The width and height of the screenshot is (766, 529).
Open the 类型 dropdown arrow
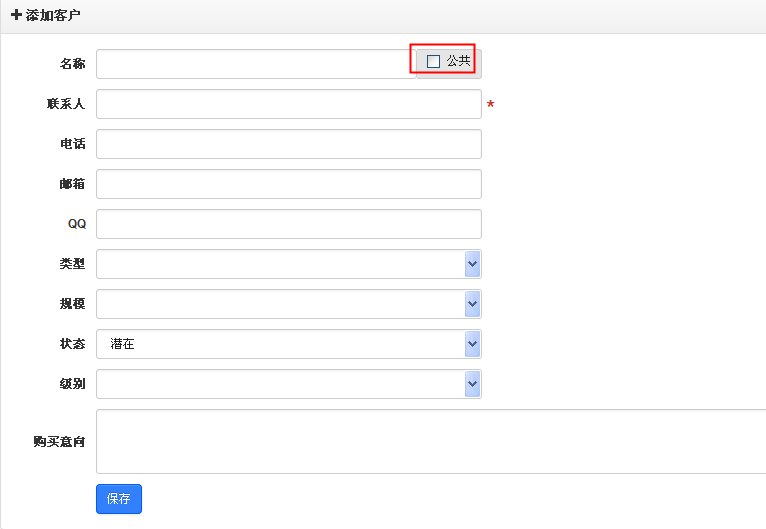click(x=472, y=264)
